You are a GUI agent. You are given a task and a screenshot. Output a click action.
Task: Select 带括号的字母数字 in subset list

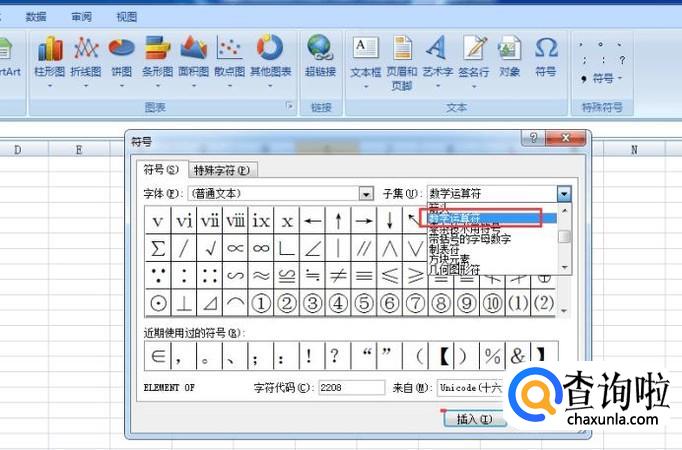(x=470, y=239)
